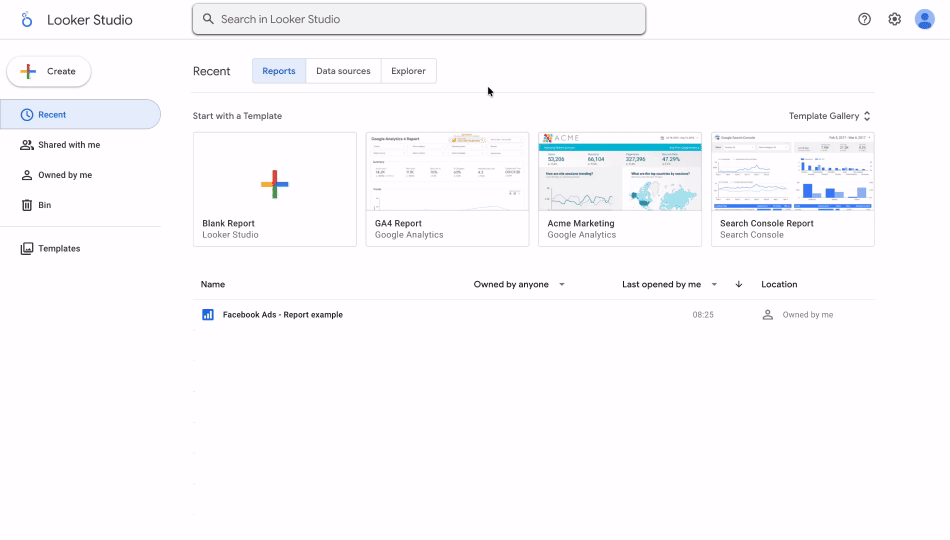The height and width of the screenshot is (540, 950).
Task: Expand the Template Gallery
Action: 829,116
